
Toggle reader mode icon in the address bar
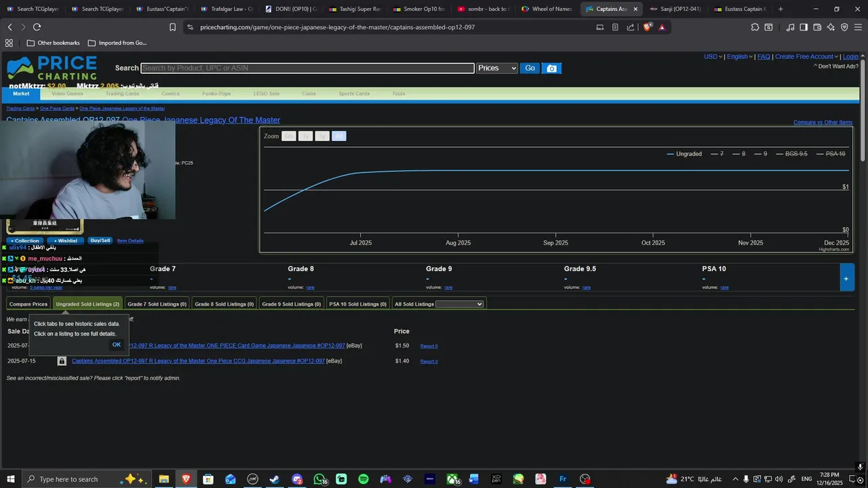point(615,27)
